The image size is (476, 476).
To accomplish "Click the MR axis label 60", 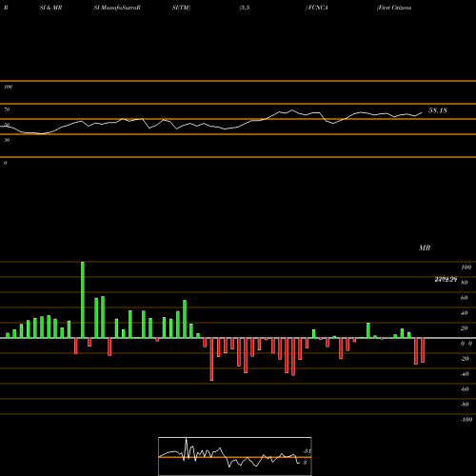I will point(465,298).
